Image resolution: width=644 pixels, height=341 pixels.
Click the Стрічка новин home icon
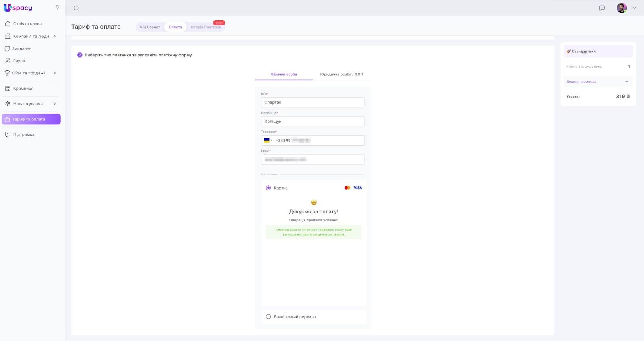pyautogui.click(x=8, y=24)
